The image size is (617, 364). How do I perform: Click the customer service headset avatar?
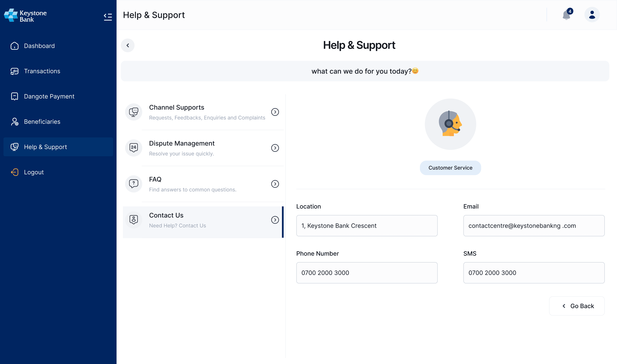(x=450, y=124)
